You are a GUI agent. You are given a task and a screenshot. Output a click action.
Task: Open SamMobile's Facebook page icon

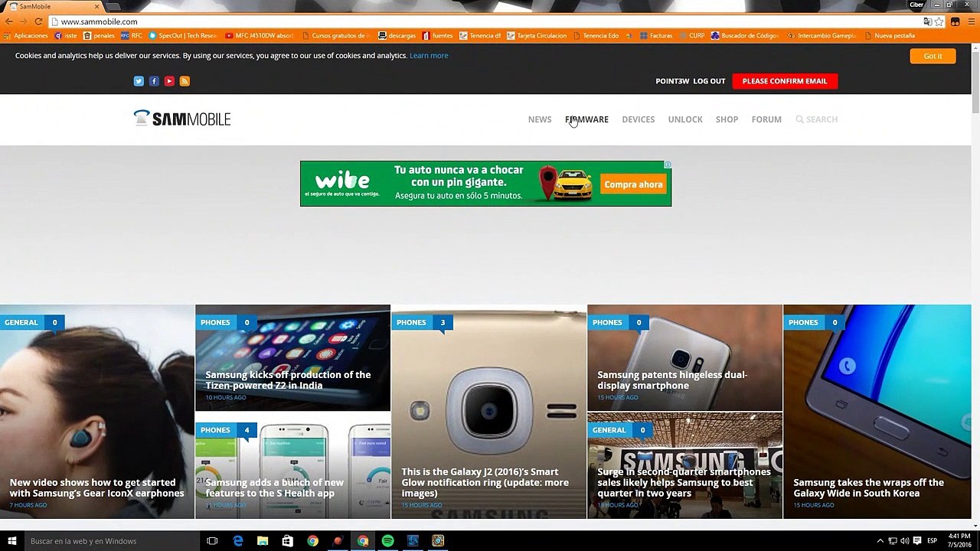pos(154,81)
